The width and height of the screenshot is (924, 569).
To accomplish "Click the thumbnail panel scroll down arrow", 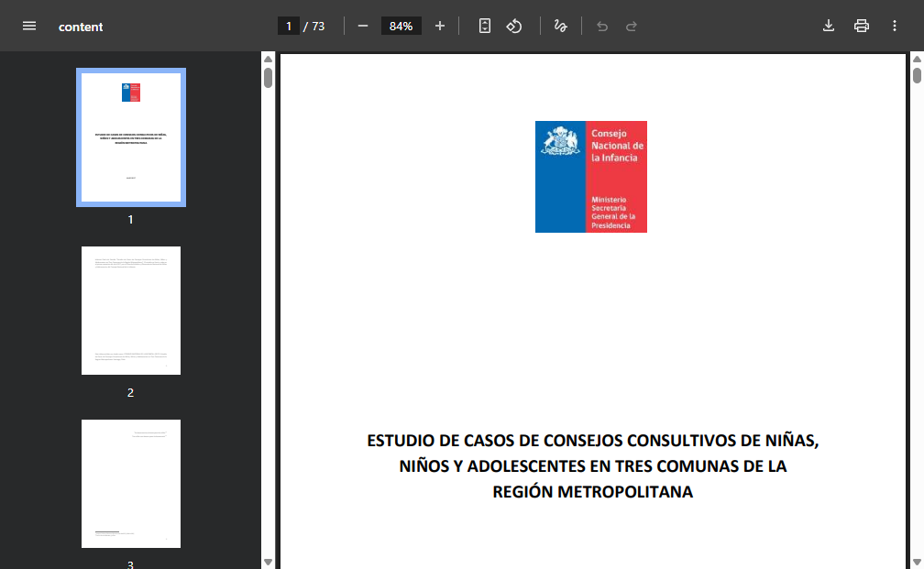I will click(268, 562).
